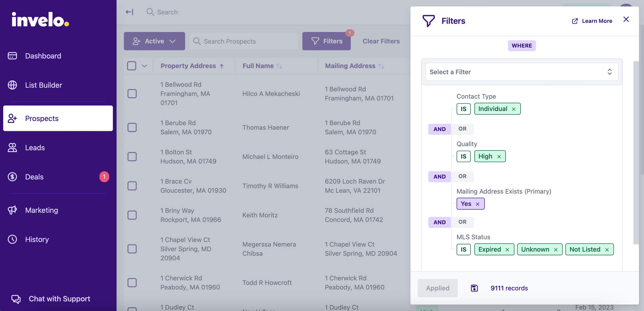Open the Select a Filter dropdown
This screenshot has width=644, height=311.
(522, 72)
